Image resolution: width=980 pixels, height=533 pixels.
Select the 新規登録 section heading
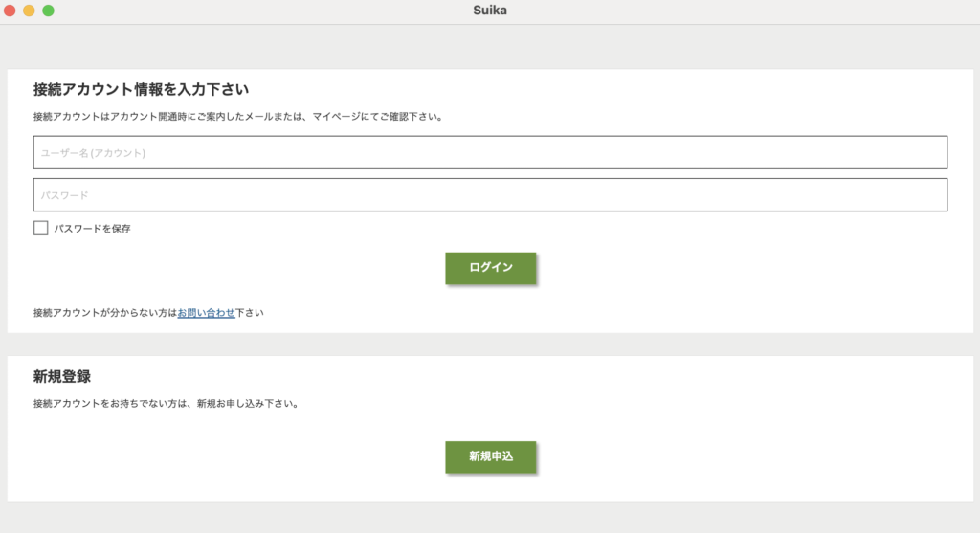(62, 377)
